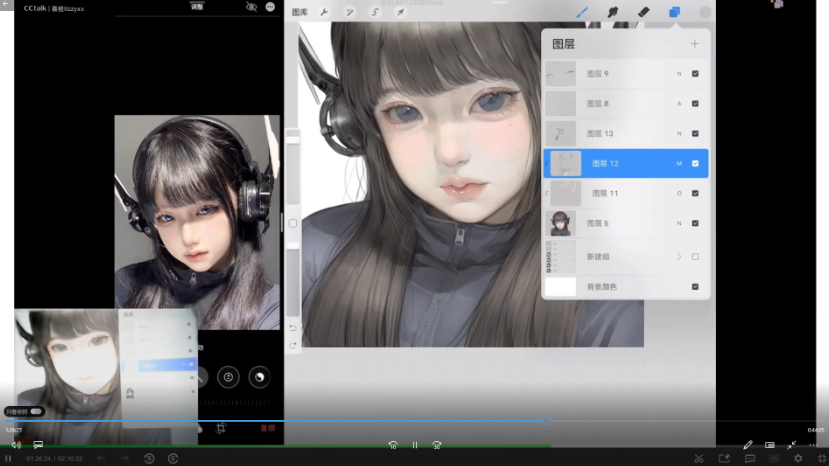Tap Procreate undo arrow on sidebar
The image size is (829, 466).
(293, 328)
